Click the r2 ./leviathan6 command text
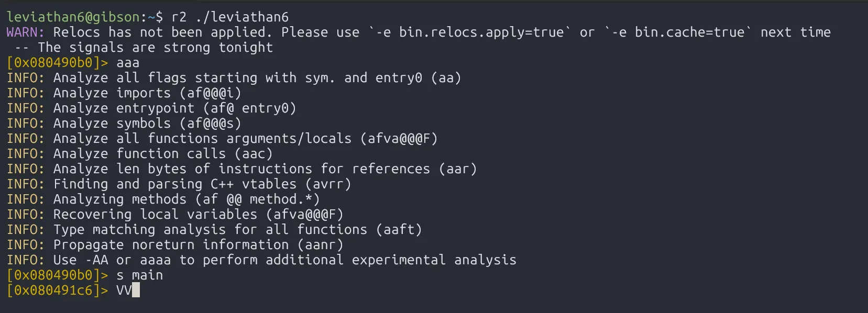868x313 pixels. pyautogui.click(x=230, y=17)
